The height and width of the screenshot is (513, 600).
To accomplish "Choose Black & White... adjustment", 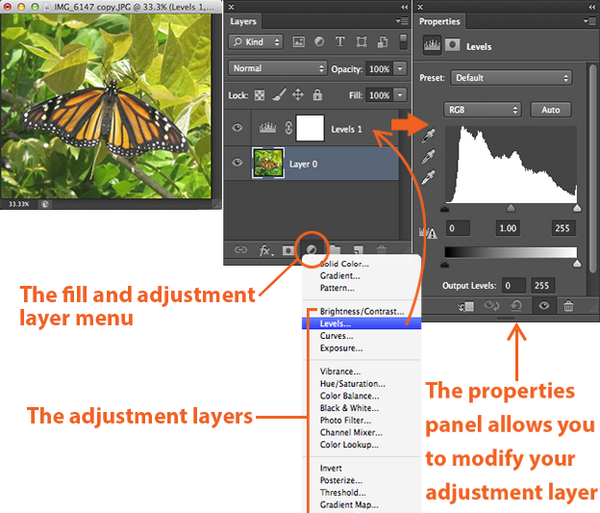I will pyautogui.click(x=349, y=408).
